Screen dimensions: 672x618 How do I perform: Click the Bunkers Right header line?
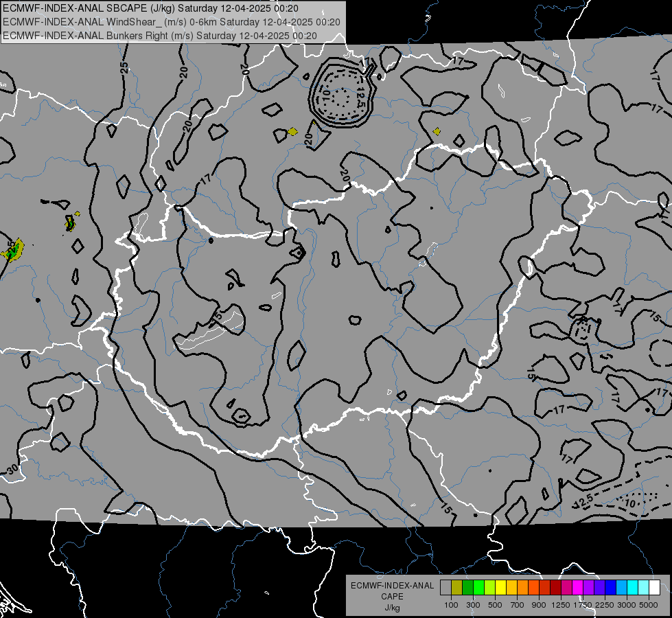[160, 36]
